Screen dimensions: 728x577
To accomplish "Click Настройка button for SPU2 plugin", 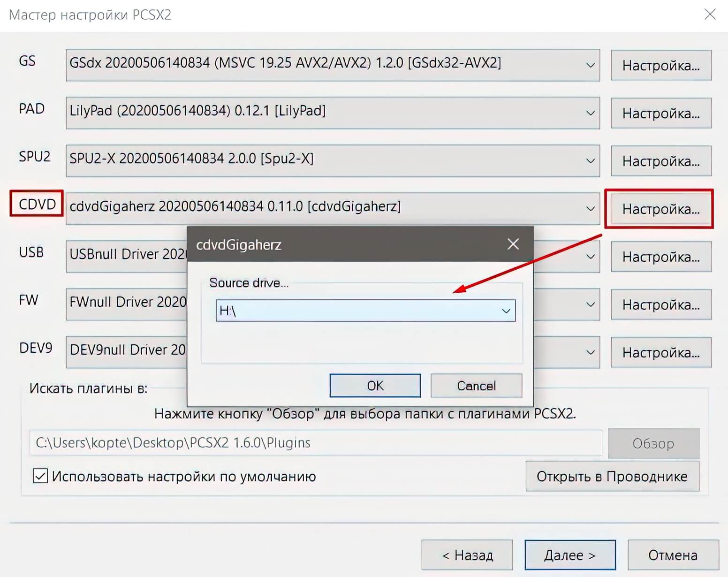I will [x=661, y=161].
